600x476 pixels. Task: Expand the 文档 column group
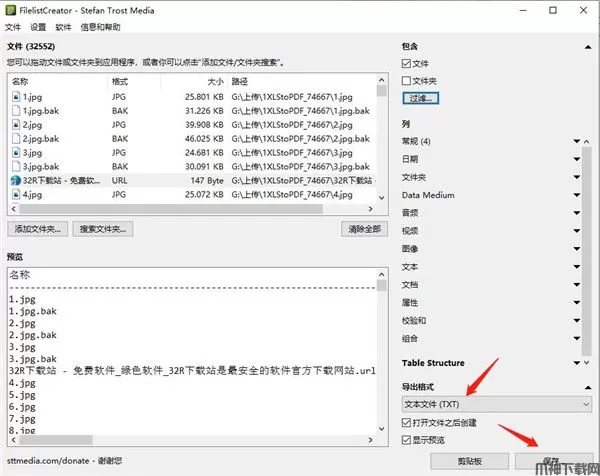(577, 285)
